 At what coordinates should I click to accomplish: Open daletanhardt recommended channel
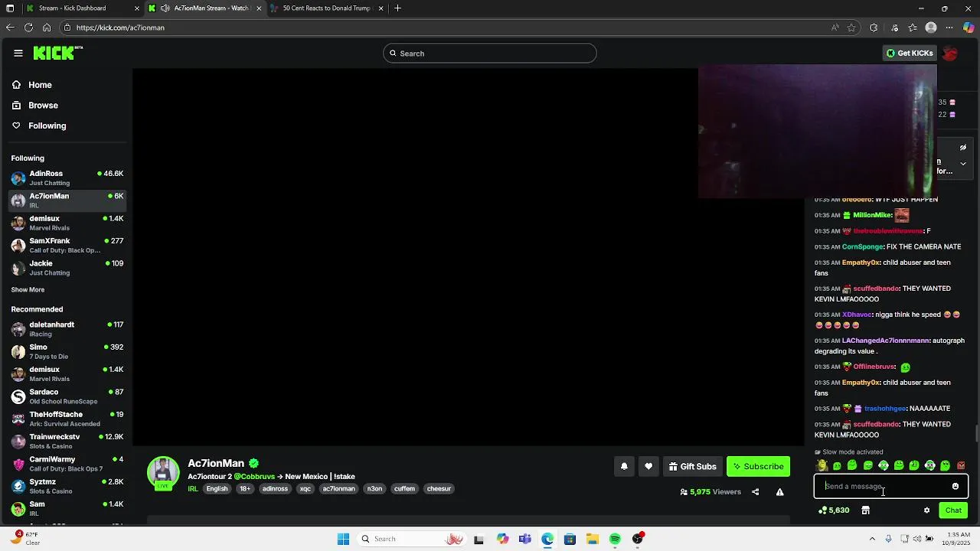pyautogui.click(x=67, y=328)
